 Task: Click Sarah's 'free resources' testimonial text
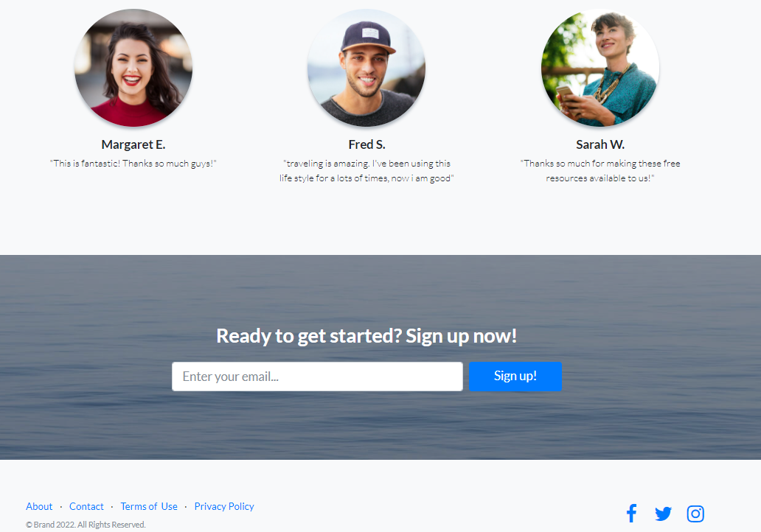tap(600, 171)
